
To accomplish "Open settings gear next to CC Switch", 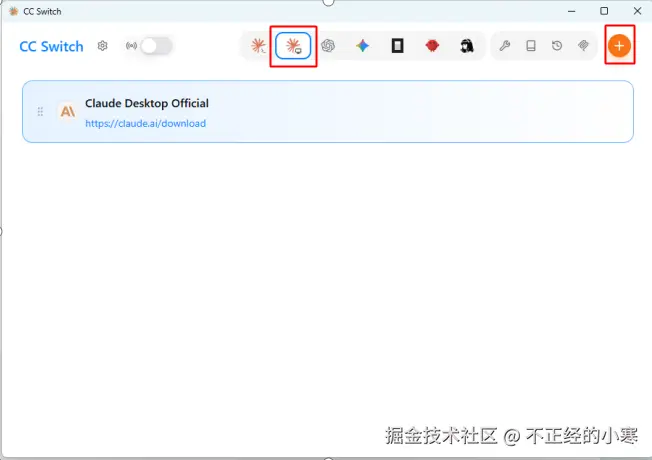I will tap(102, 46).
